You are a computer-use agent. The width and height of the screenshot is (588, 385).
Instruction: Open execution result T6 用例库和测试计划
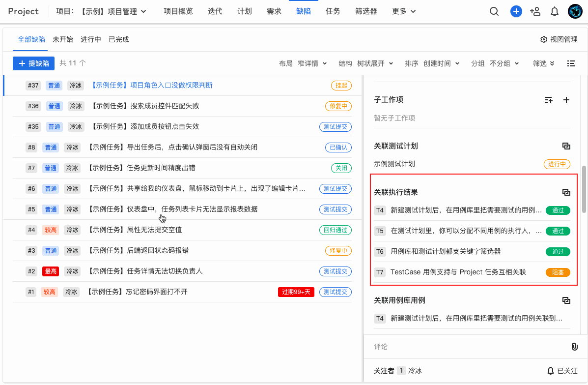coord(446,251)
